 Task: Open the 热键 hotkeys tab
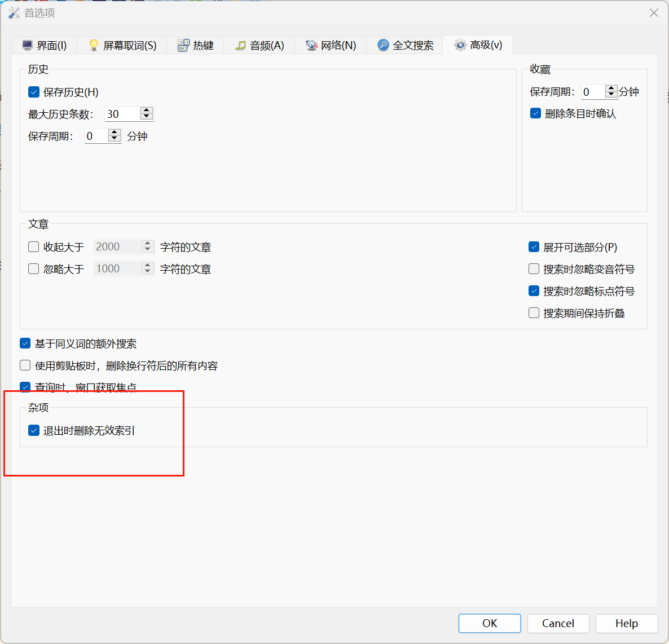pyautogui.click(x=195, y=45)
